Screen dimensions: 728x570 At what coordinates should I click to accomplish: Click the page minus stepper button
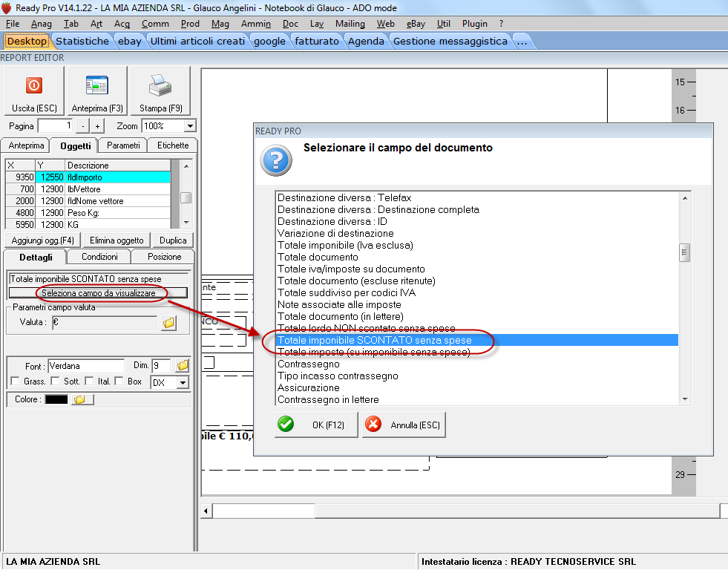(82, 125)
